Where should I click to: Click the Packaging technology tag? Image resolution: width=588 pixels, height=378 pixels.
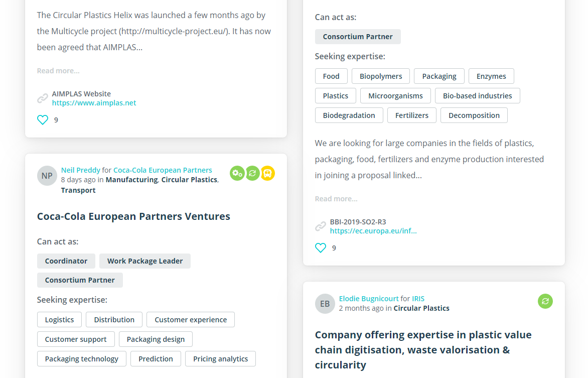click(82, 358)
